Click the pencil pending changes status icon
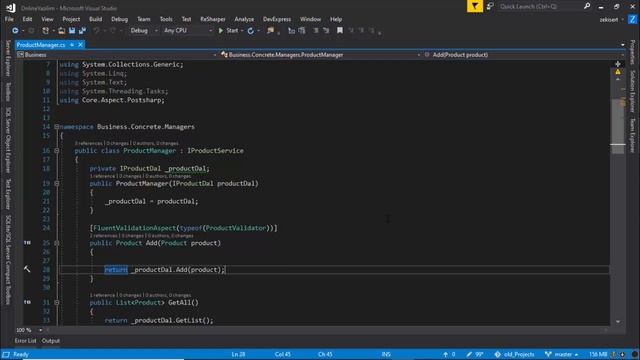 pyautogui.click(x=469, y=354)
